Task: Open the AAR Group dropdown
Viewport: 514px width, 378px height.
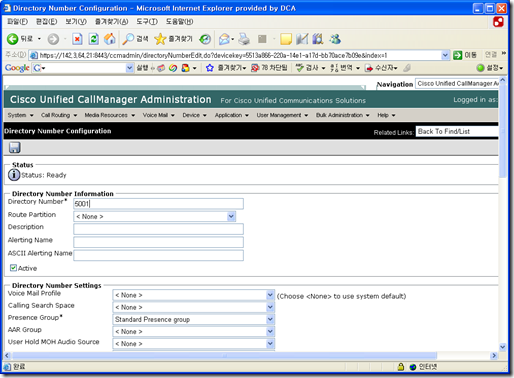Action: [194, 331]
